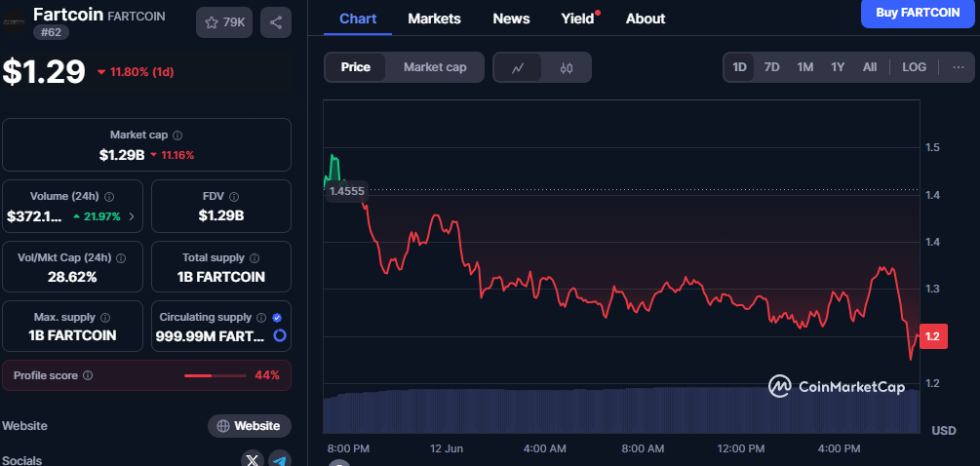Click the share icon button

click(276, 22)
